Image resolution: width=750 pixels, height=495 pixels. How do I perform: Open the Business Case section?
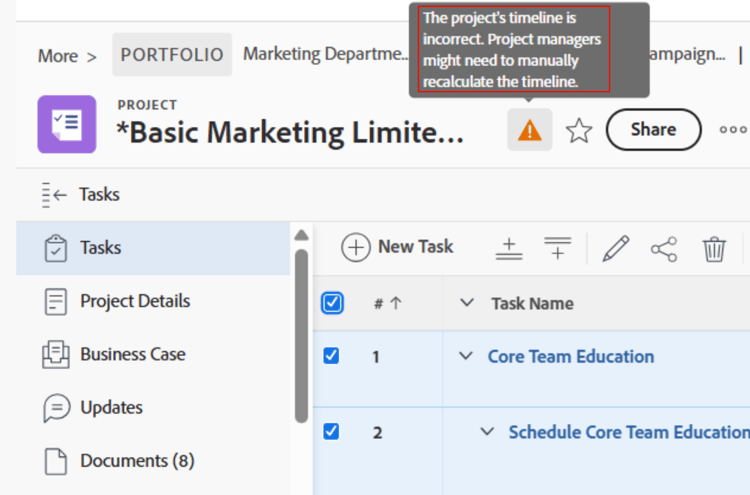pos(132,354)
